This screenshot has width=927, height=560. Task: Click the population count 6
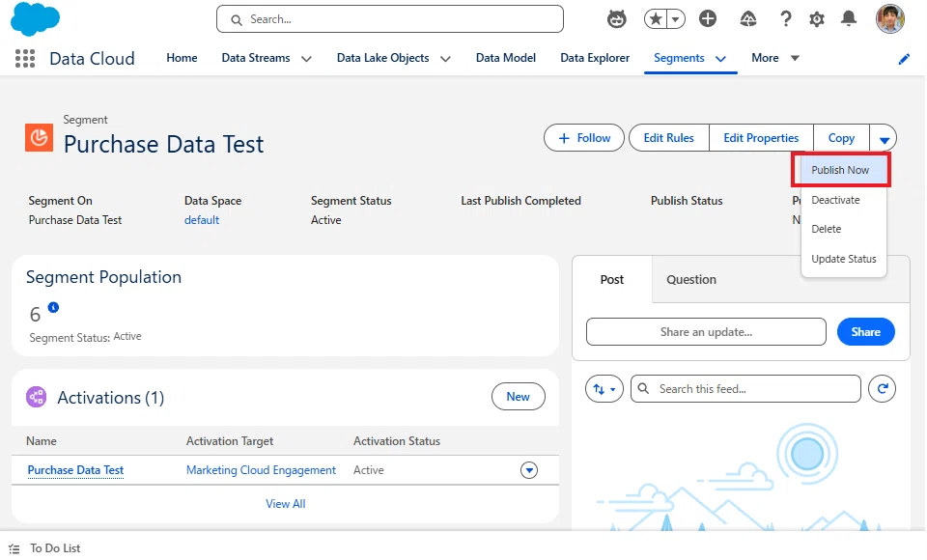coord(35,315)
